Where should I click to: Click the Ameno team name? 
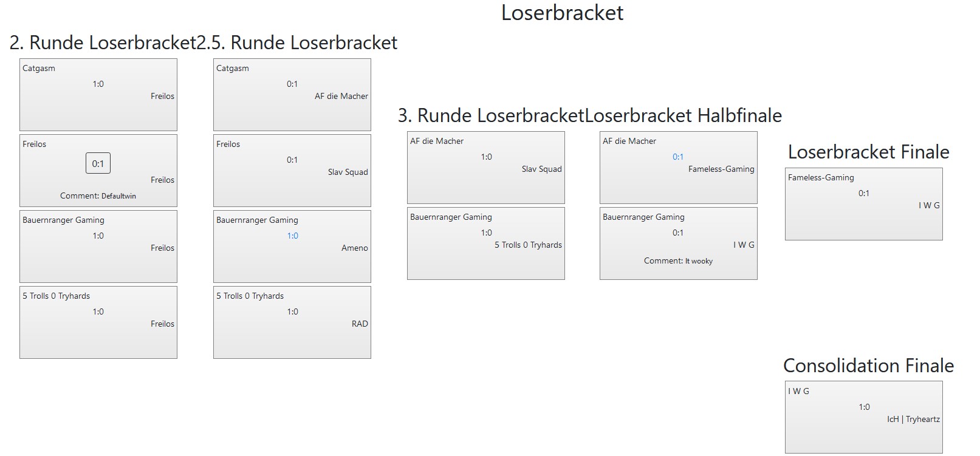(x=355, y=248)
